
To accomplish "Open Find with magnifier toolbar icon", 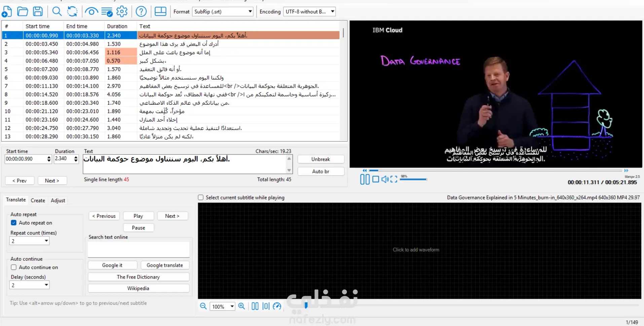I will click(x=57, y=12).
